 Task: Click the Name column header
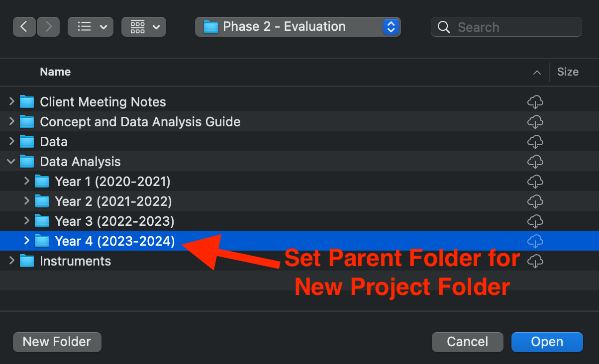tap(55, 72)
